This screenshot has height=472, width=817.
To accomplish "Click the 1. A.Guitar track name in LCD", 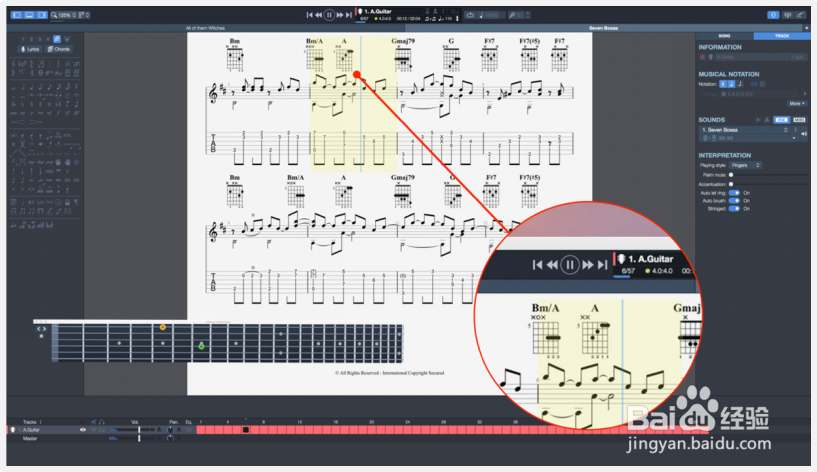I will (x=378, y=11).
